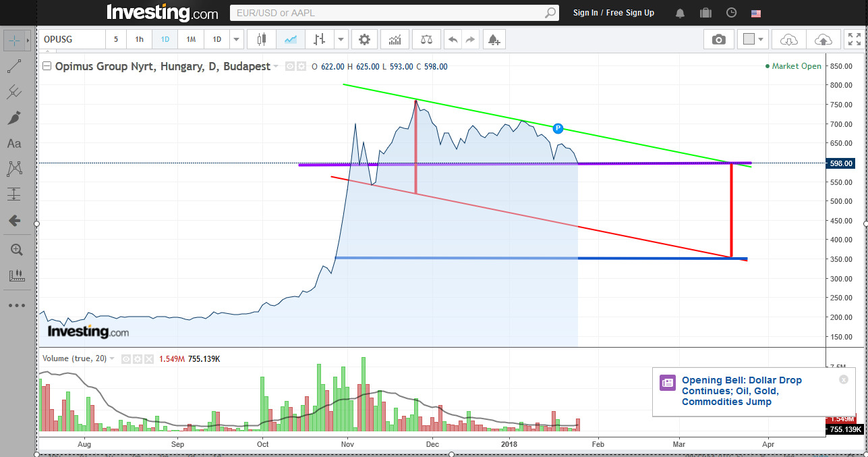Switch to bars chart style
Screen dimensions: 868x457
point(319,40)
